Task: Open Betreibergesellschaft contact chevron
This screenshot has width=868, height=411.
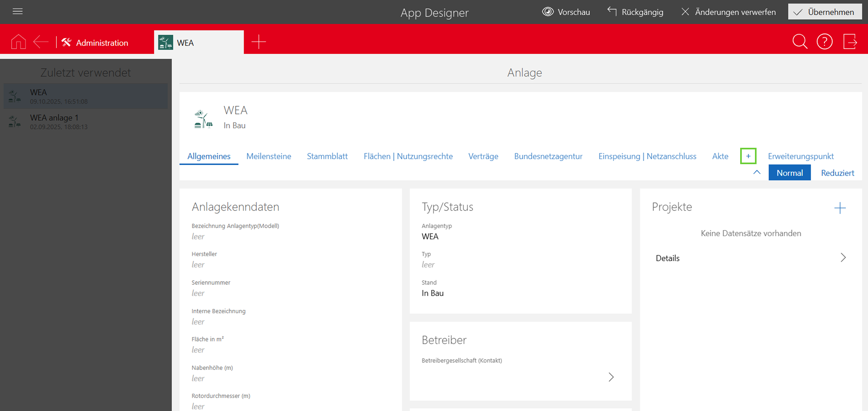Action: 611,377
